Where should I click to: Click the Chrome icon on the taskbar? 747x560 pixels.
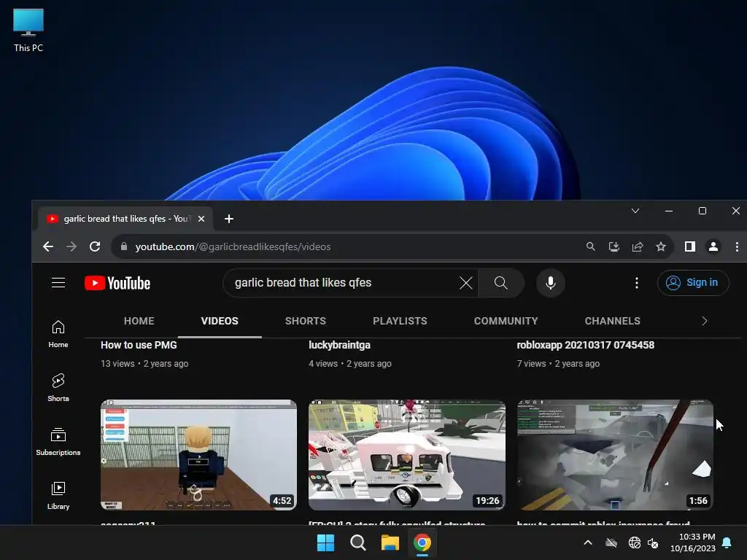[422, 542]
